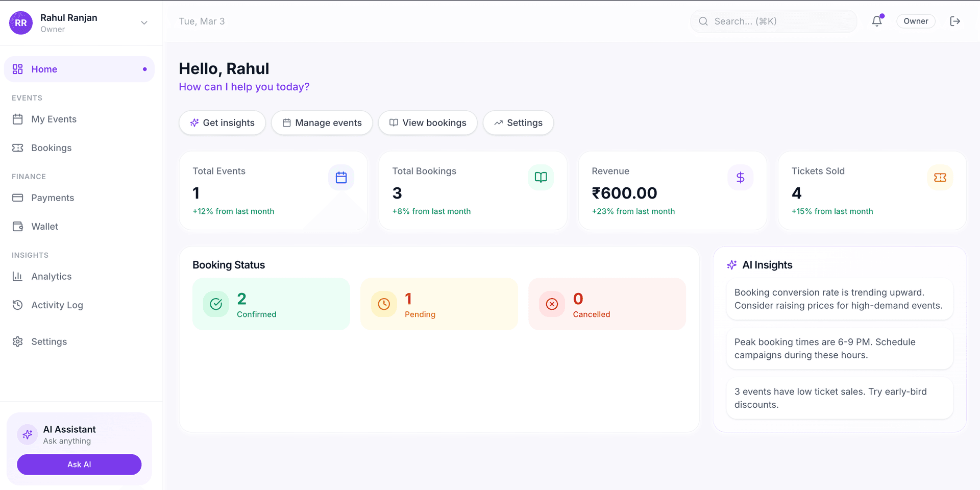Click the ticket icon in Tickets Sold card
This screenshot has height=490, width=980.
point(940,178)
